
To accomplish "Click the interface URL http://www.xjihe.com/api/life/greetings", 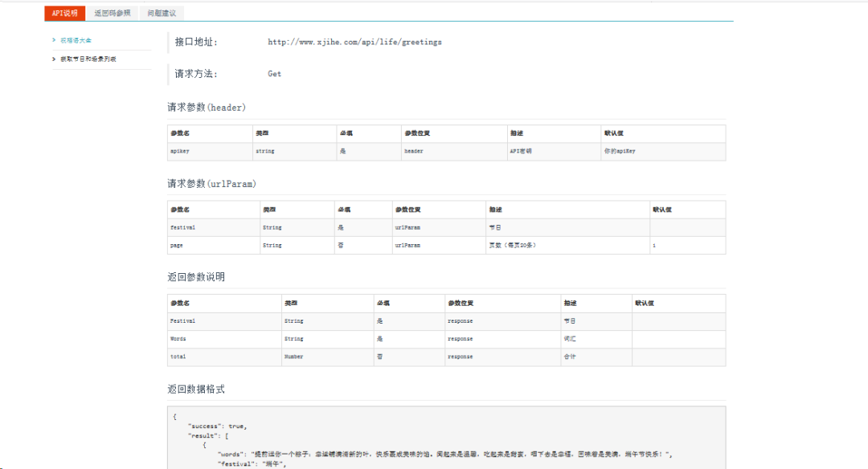I will click(355, 42).
